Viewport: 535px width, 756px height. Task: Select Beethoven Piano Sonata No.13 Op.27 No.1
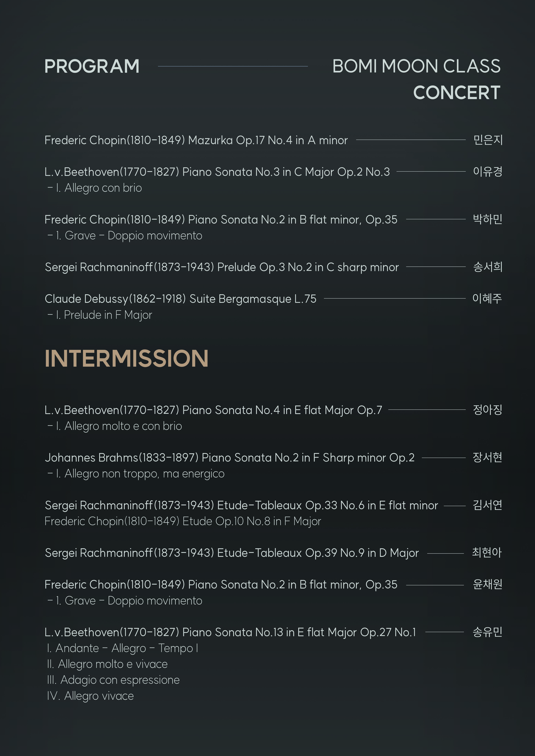point(230,632)
